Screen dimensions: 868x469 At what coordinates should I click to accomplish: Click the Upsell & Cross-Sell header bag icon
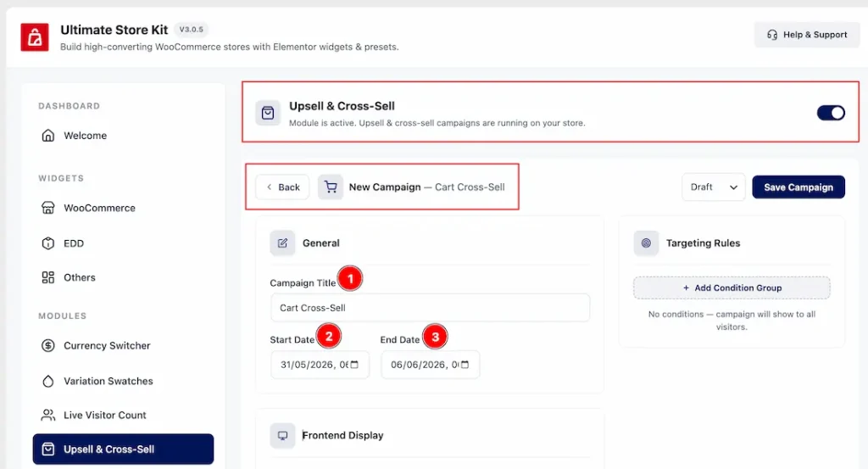pos(267,113)
